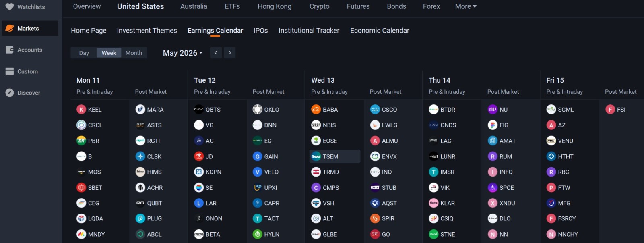The image size is (644, 243).
Task: Click the SPIR company logo icon
Action: (x=375, y=218)
